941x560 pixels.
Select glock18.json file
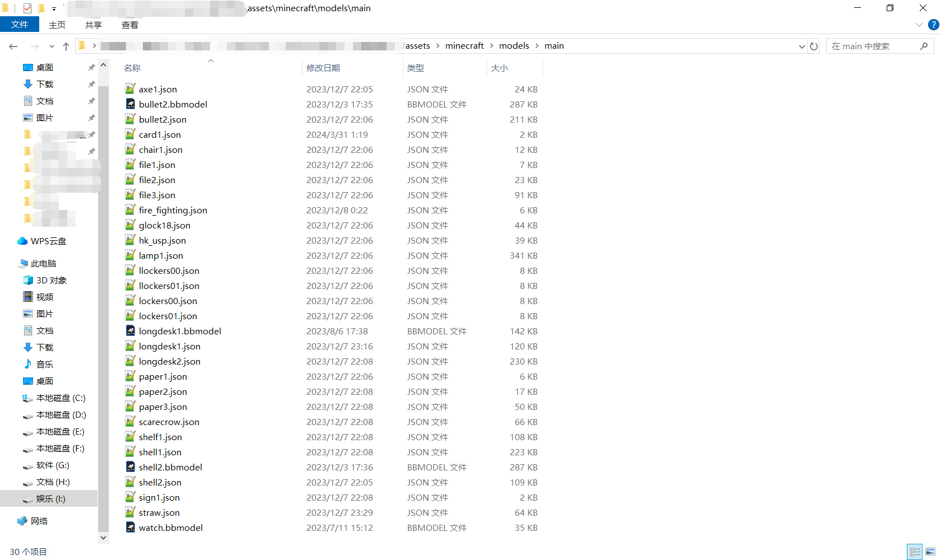(165, 225)
